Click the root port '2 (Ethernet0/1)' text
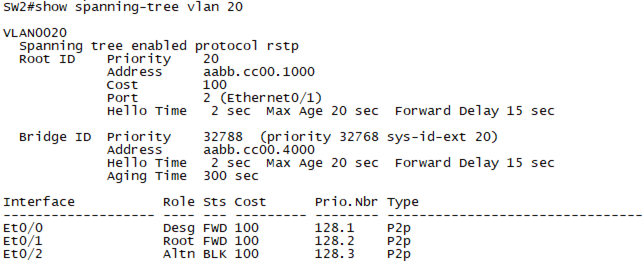Image resolution: width=644 pixels, height=266 pixels. pos(262,98)
